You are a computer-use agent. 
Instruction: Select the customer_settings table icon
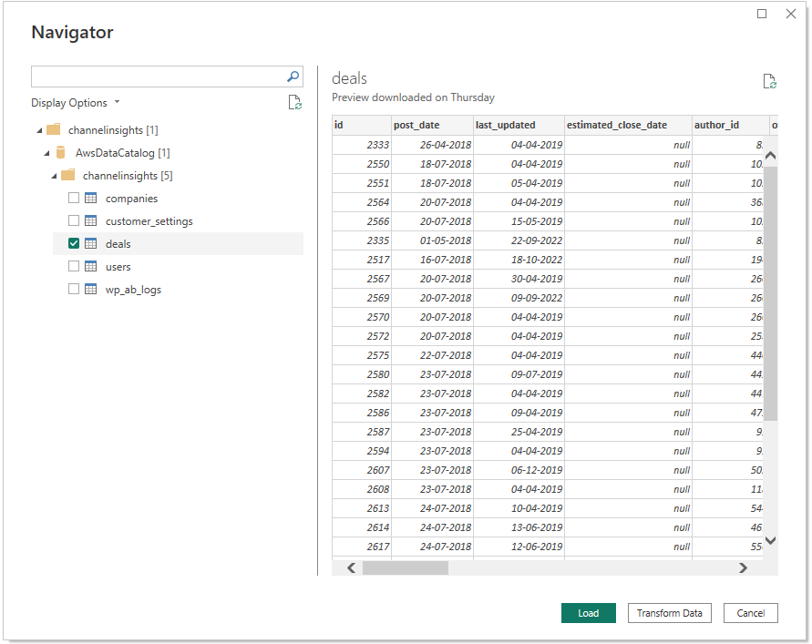(90, 221)
